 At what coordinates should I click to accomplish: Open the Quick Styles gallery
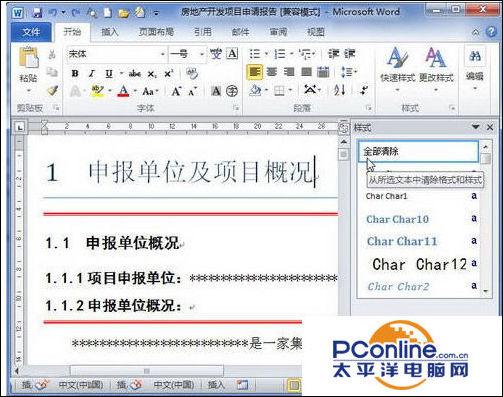(397, 69)
